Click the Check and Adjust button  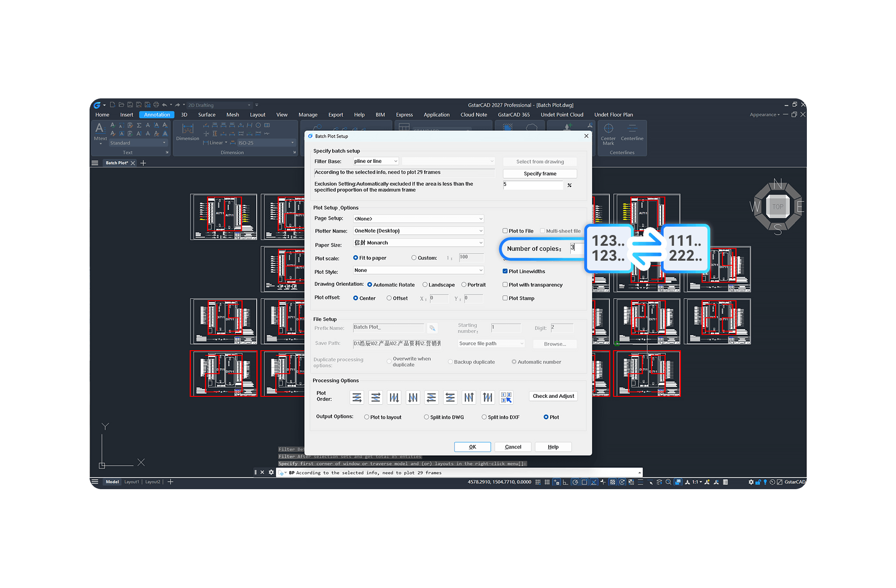tap(553, 396)
